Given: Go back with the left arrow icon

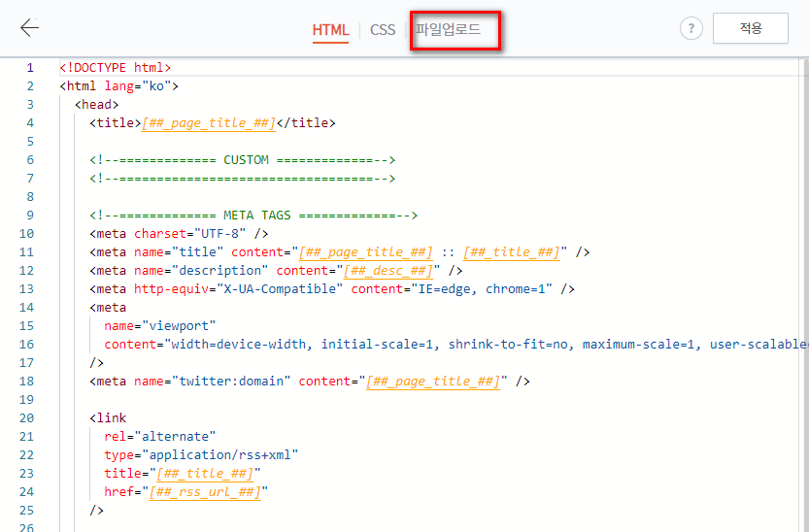Looking at the screenshot, I should click(x=29, y=28).
